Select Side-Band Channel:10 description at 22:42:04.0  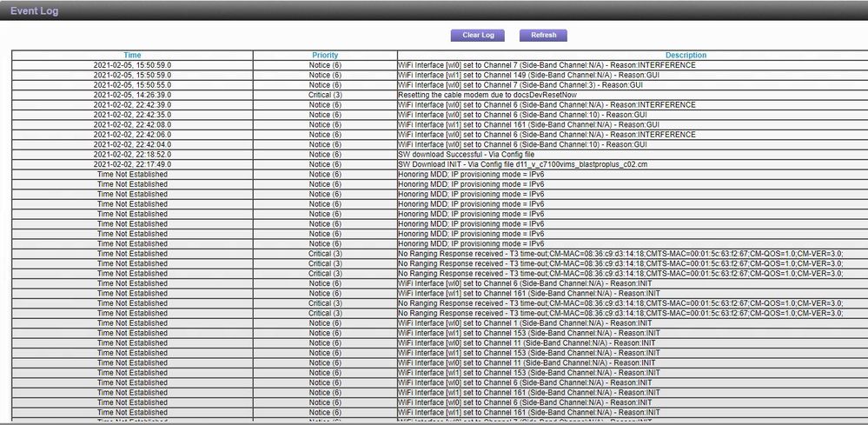tap(522, 145)
